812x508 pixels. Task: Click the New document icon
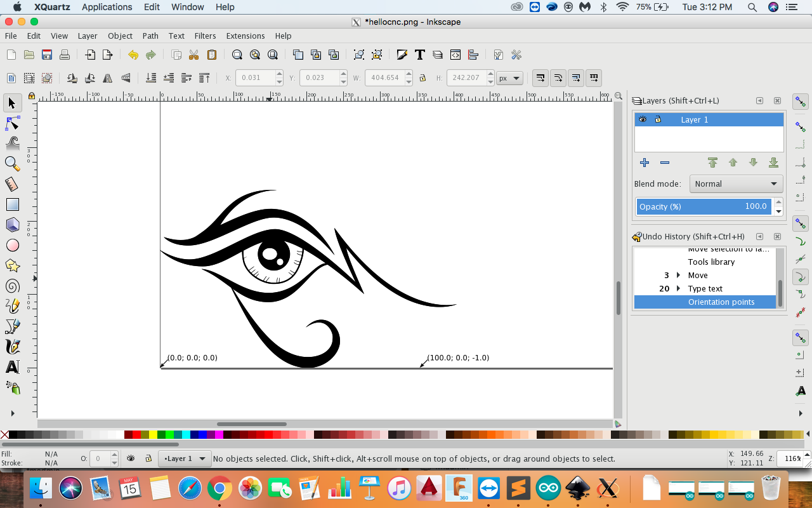click(11, 55)
